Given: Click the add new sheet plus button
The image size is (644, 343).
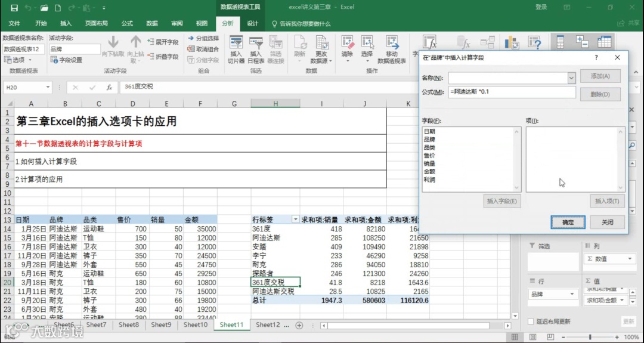Looking at the screenshot, I should 299,325.
